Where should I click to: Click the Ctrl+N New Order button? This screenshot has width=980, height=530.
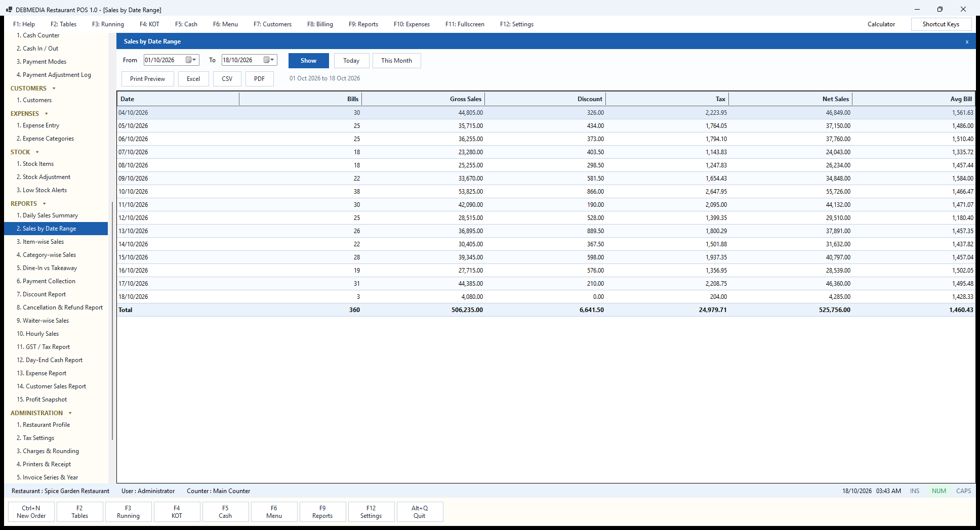(x=31, y=512)
